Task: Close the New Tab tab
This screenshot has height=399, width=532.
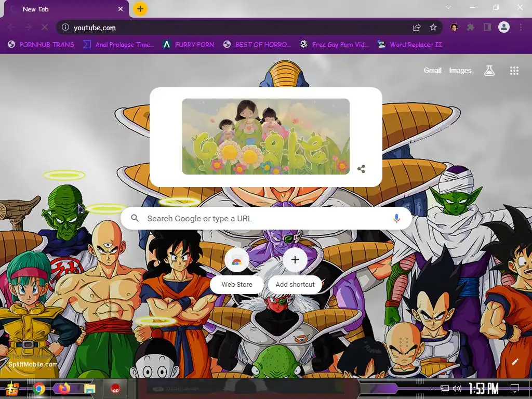Action: [121, 9]
